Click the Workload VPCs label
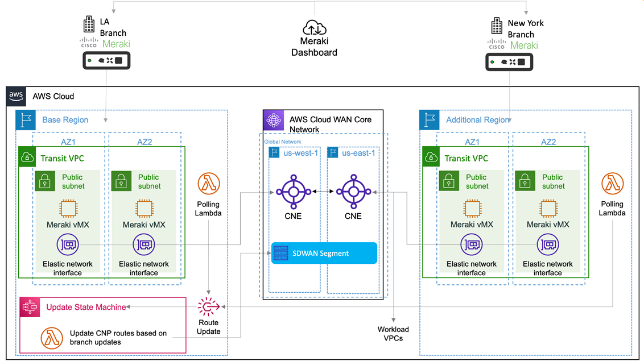 tap(393, 334)
